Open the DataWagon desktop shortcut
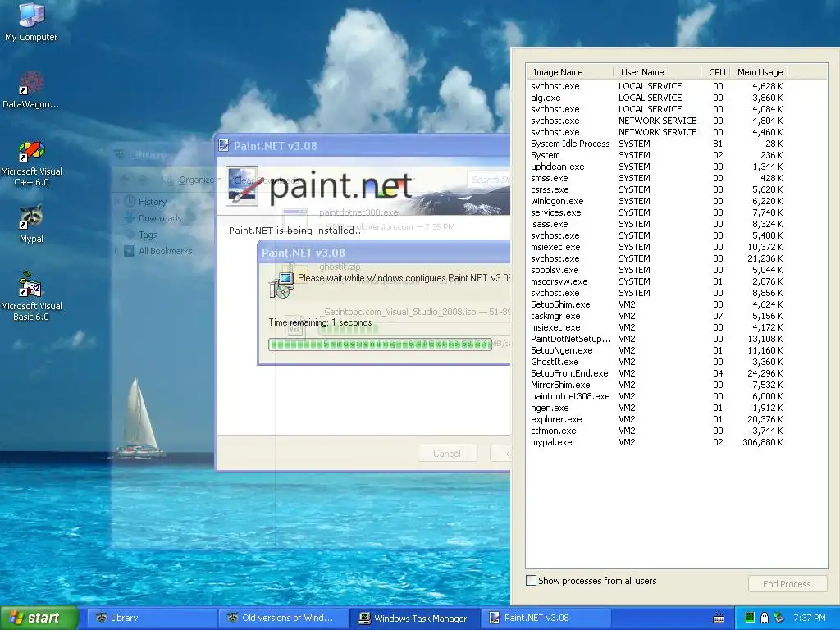This screenshot has height=630, width=840. tap(31, 90)
